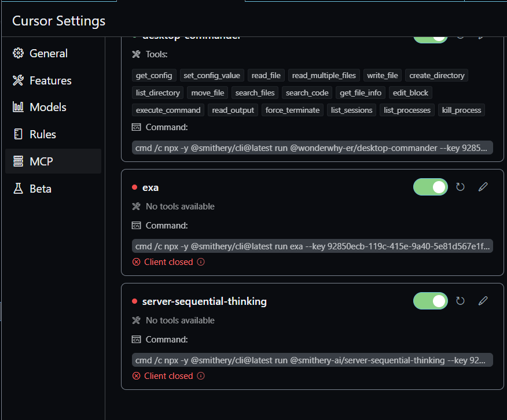Click the desktop-commander command string box
Screen dimensions: 507x420
(313, 148)
